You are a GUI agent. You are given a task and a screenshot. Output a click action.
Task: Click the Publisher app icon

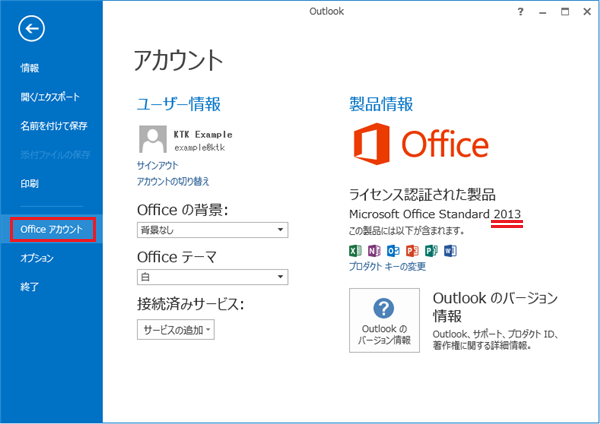[431, 251]
